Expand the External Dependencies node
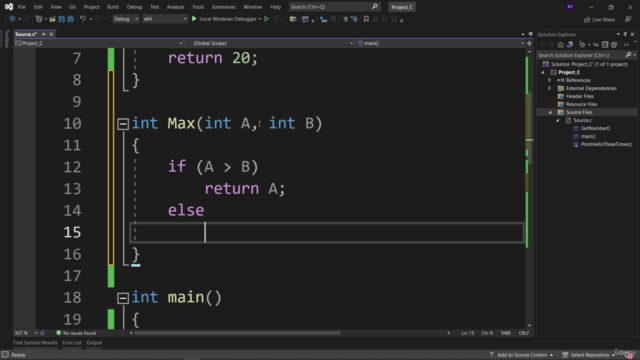Image resolution: width=640 pixels, height=360 pixels. pyautogui.click(x=549, y=88)
